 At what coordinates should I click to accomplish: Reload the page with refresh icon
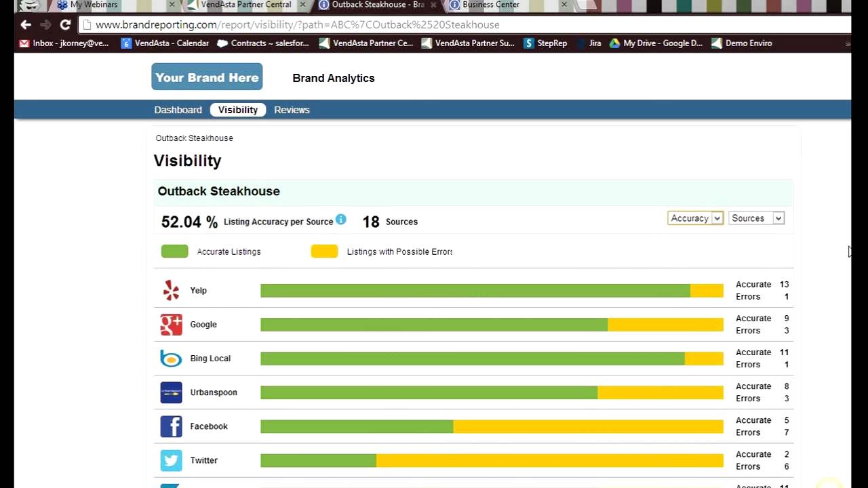point(65,24)
